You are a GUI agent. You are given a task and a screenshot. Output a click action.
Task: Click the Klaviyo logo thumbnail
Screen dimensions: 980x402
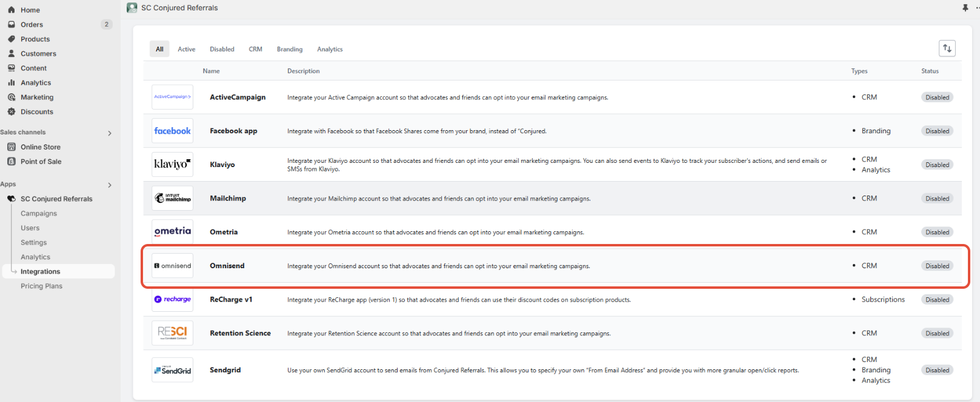point(172,164)
